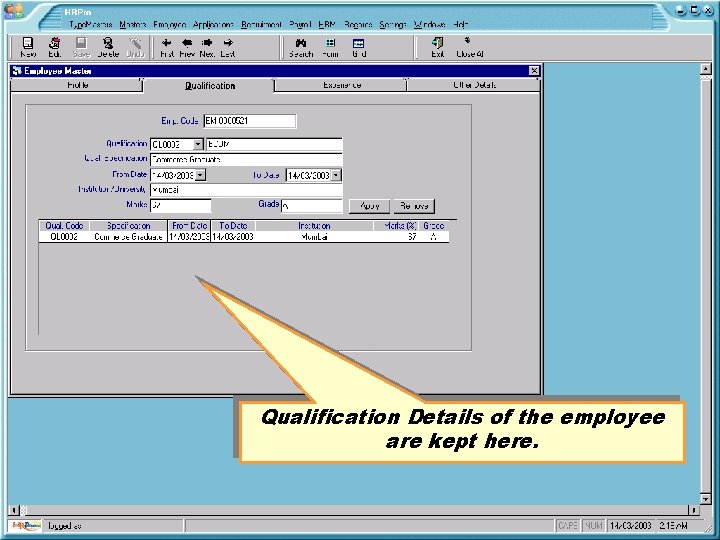Open the Windows menu
Screen dimensions: 720x540
click(x=429, y=24)
